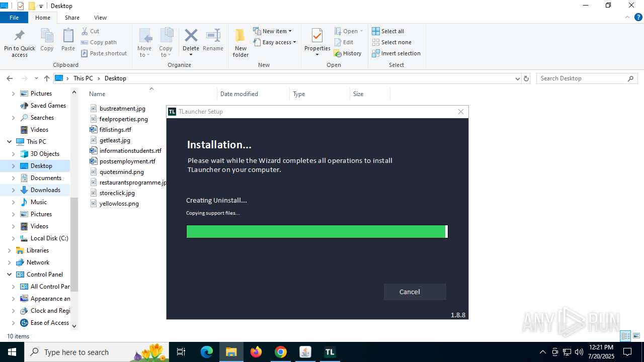Click Pin to Quick access icon
The image size is (644, 362).
(x=20, y=36)
